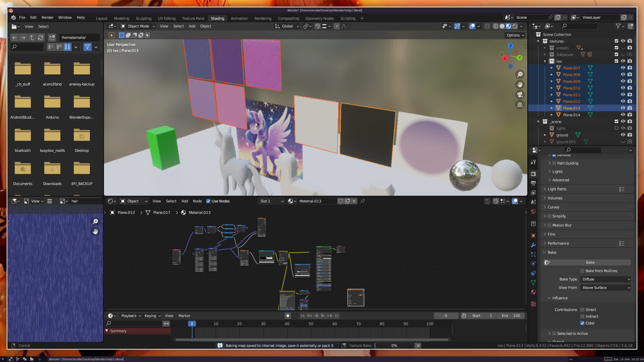Image resolution: width=644 pixels, height=362 pixels.
Task: Expand the Light Paths panel
Action: [x=557, y=189]
